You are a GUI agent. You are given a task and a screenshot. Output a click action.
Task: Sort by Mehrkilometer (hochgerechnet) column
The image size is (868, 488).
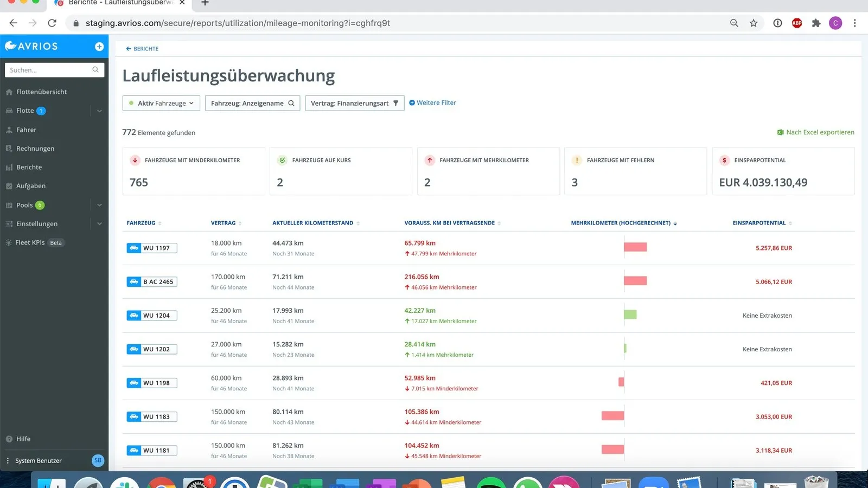point(624,223)
